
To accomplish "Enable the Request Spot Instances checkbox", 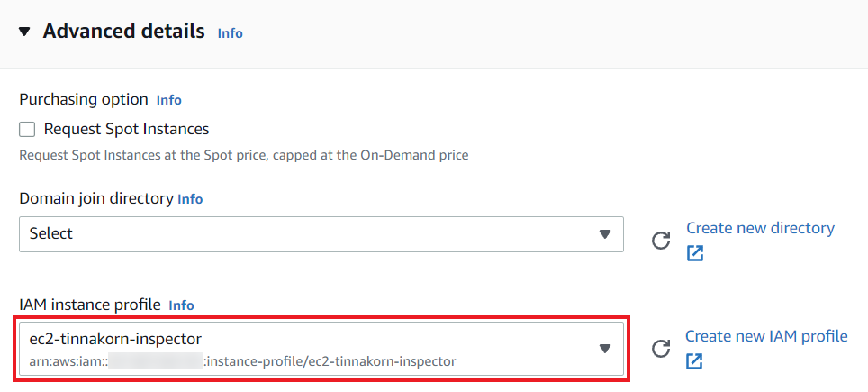I will (27, 130).
